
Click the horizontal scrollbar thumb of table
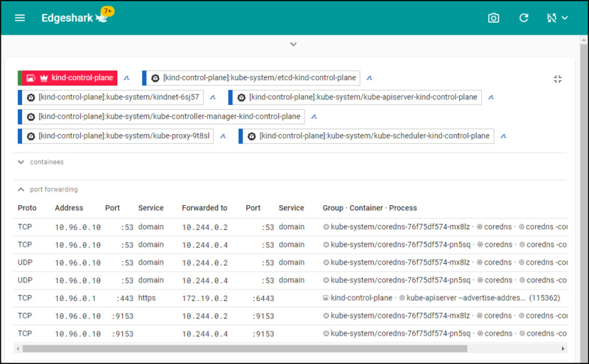[x=245, y=348]
